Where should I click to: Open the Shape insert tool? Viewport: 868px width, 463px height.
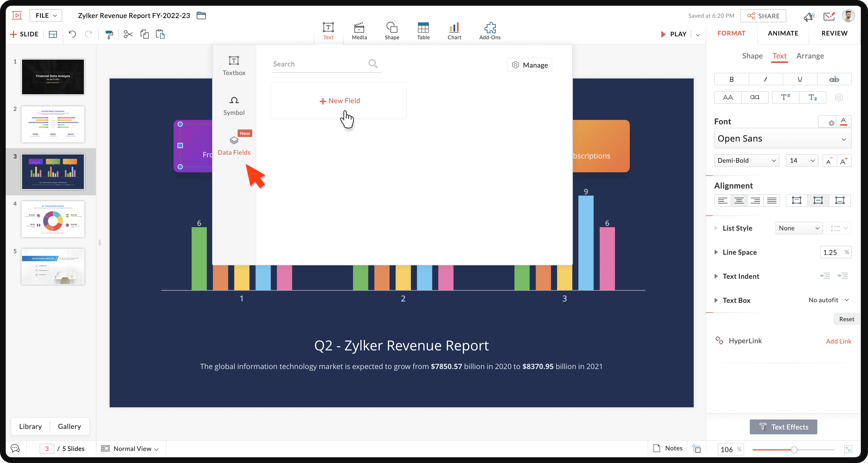pyautogui.click(x=392, y=31)
